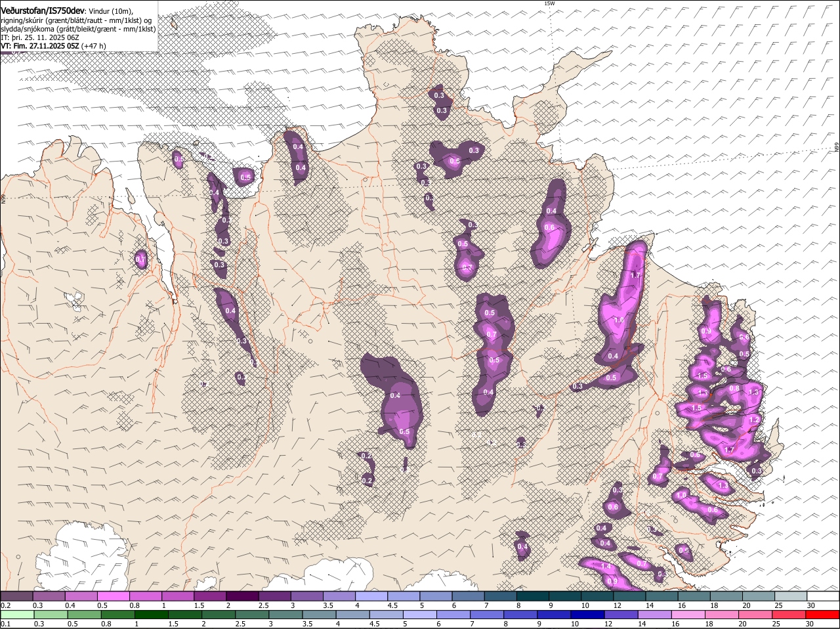Screen dimensions: 840x629
Task: Pick the deep blue 10–12 swatch in lower legend
Action: pyautogui.click(x=589, y=615)
